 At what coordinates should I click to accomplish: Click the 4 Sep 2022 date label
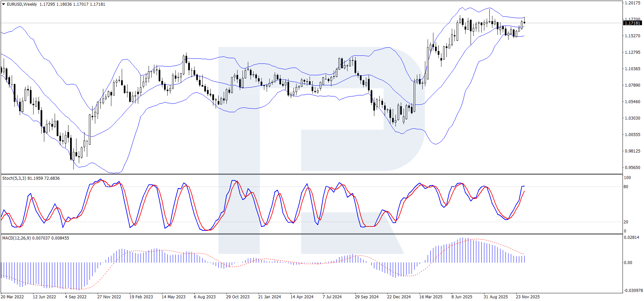(75, 297)
